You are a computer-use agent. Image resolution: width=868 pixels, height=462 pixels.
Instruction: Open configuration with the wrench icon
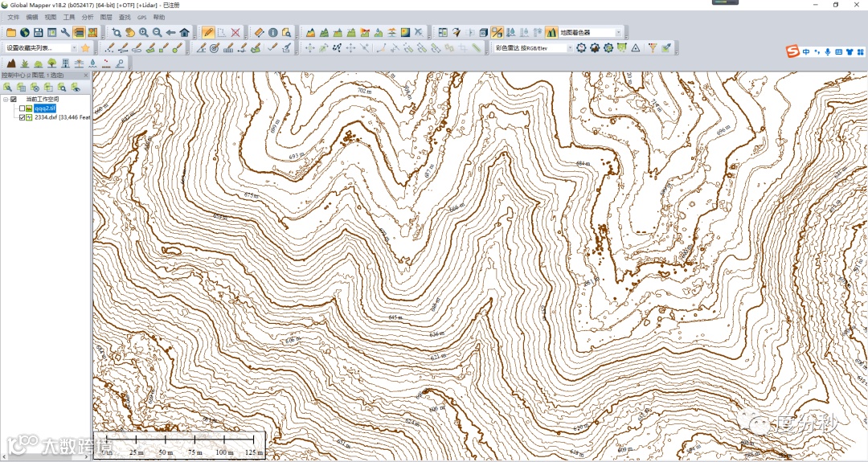tap(65, 33)
